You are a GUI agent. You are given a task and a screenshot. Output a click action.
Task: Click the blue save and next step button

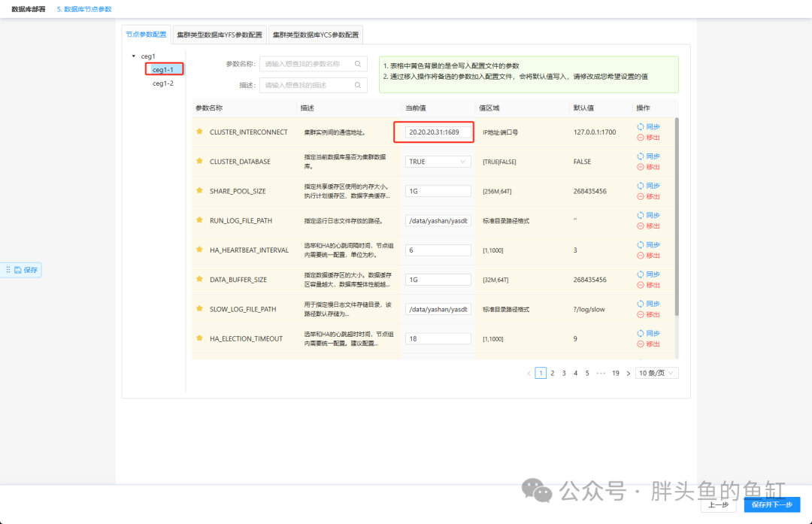[x=772, y=504]
